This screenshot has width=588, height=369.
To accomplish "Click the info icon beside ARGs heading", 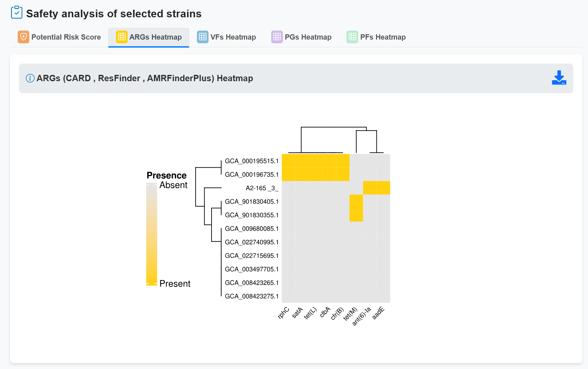I will point(30,78).
